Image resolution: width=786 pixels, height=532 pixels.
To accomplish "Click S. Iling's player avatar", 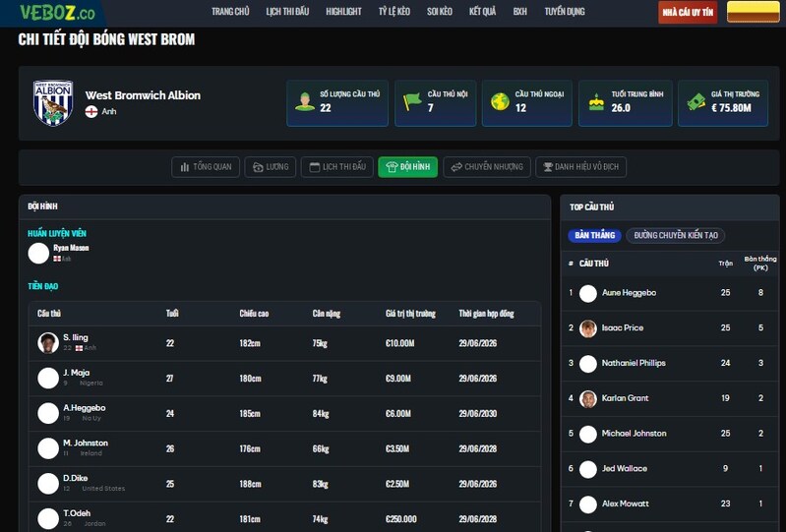I will (48, 342).
